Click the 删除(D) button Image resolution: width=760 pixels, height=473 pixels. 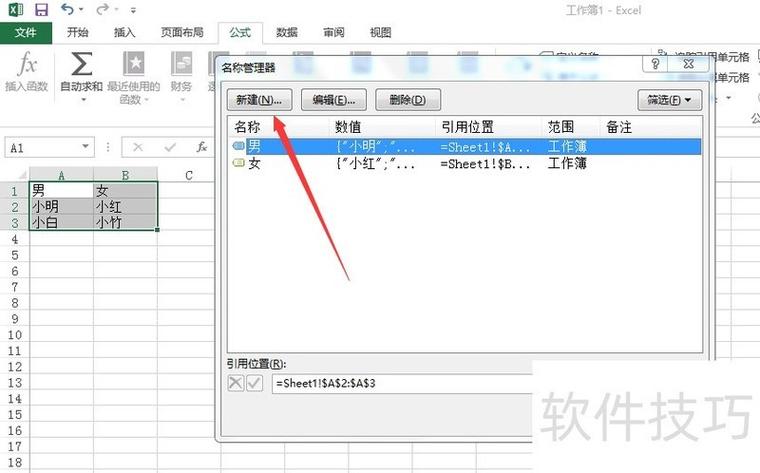tap(408, 100)
